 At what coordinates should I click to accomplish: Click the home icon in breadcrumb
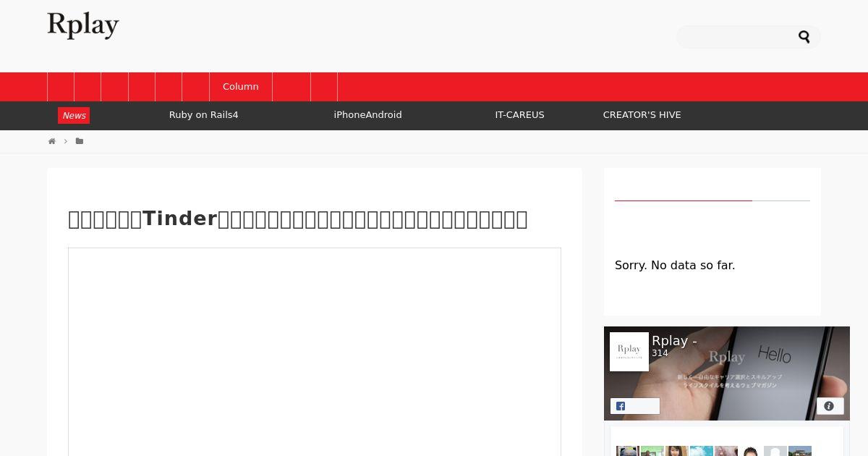pos(52,141)
